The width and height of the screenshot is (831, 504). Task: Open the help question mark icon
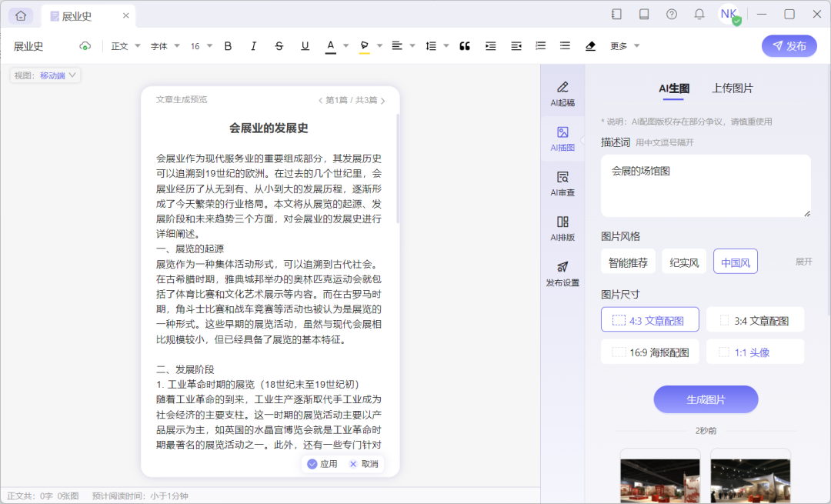672,15
